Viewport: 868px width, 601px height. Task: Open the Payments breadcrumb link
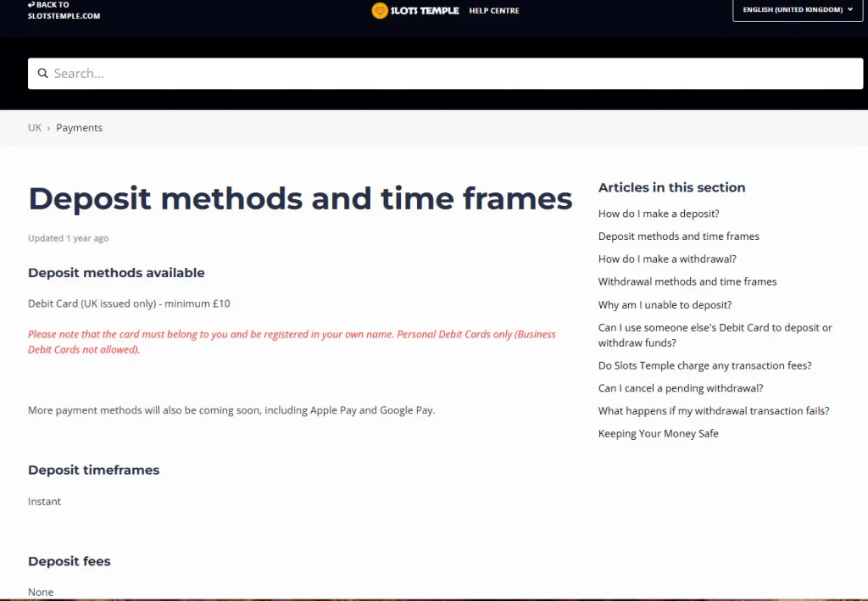(x=79, y=128)
